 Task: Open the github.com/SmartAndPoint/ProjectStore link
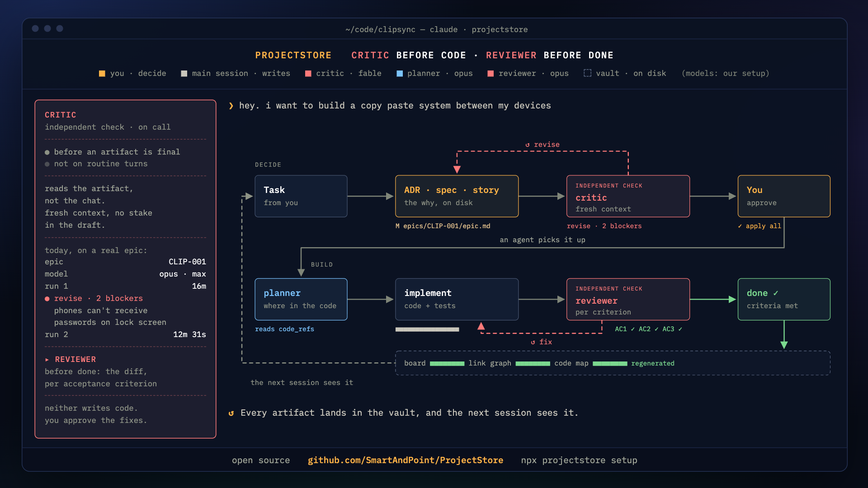(x=406, y=460)
